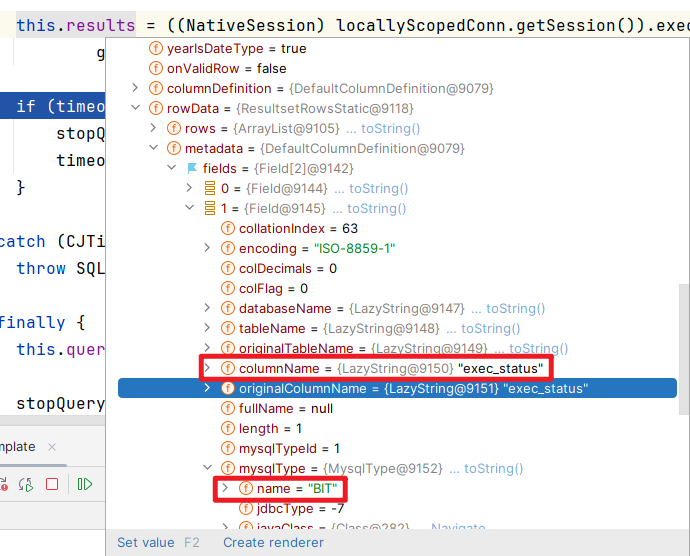Expand the encoding field
The image size is (690, 556).
point(208,248)
